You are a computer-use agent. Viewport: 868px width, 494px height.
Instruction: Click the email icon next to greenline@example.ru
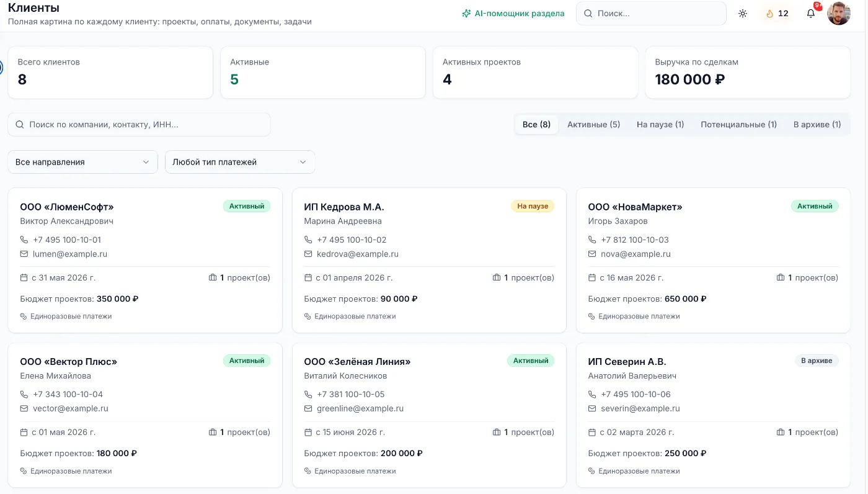pos(308,408)
